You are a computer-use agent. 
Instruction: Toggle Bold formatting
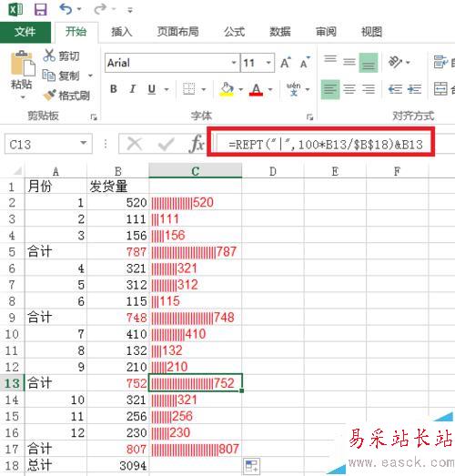(x=113, y=89)
